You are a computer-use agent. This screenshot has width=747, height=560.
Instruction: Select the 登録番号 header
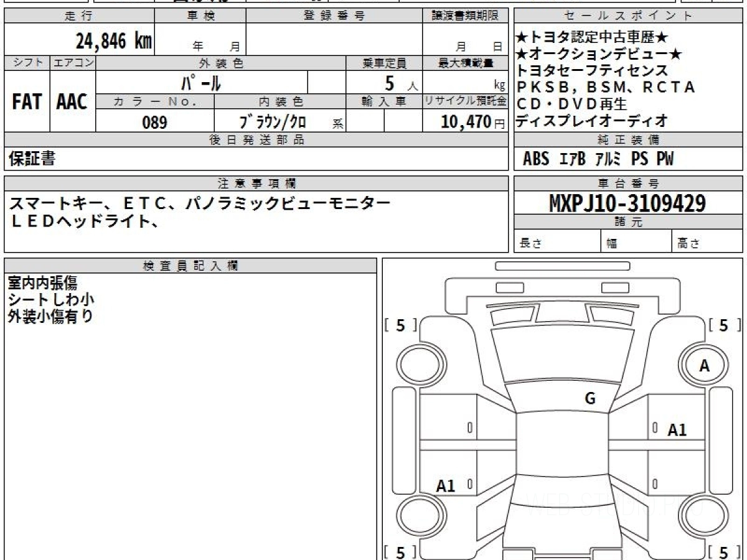pos(334,16)
